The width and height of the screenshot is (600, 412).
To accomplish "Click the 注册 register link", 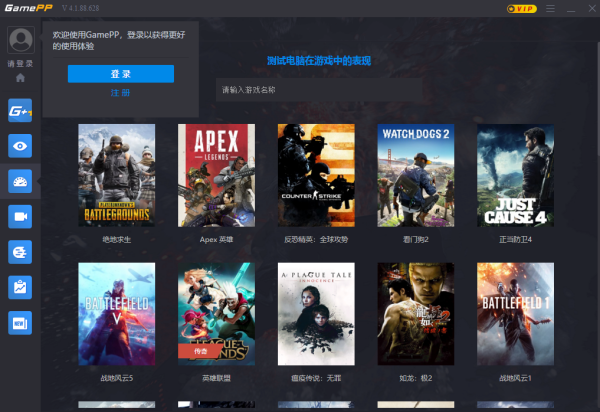I will point(121,93).
